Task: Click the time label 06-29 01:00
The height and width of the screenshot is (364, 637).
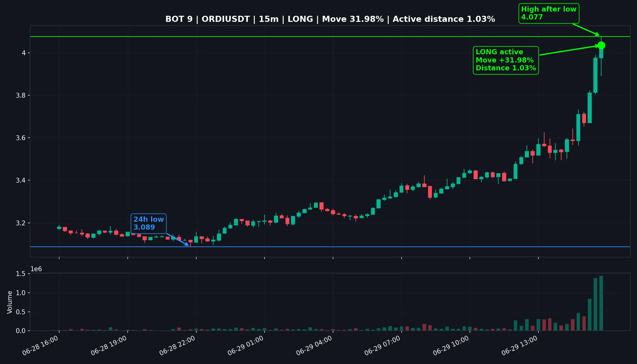Action: click(246, 346)
